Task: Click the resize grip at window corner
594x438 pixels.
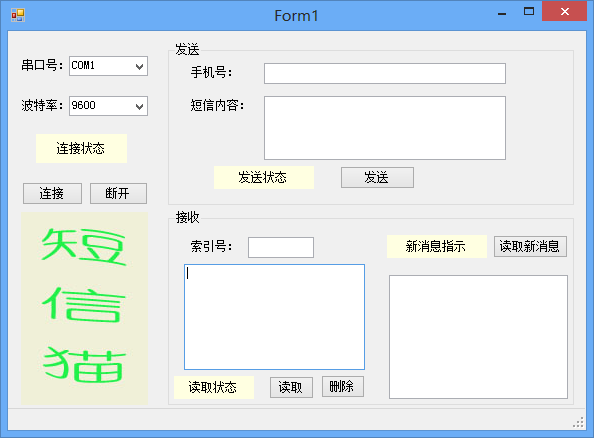Action: [x=578, y=422]
